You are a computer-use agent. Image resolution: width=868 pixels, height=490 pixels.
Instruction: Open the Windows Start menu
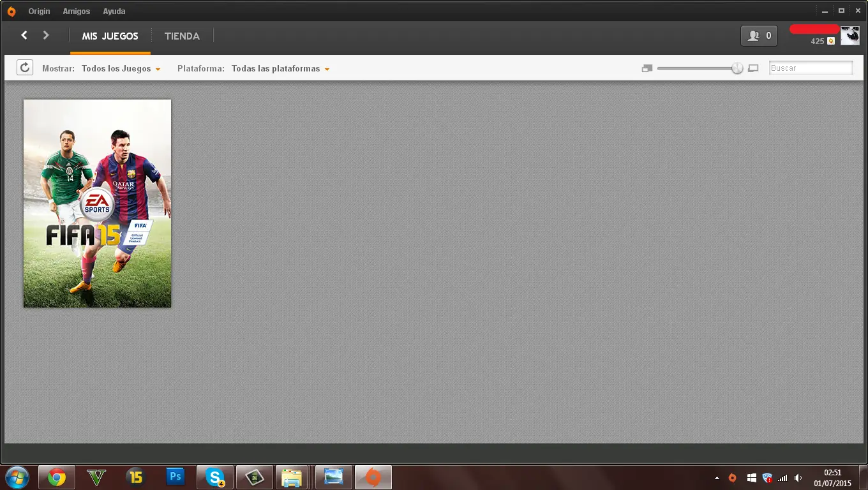pos(17,477)
